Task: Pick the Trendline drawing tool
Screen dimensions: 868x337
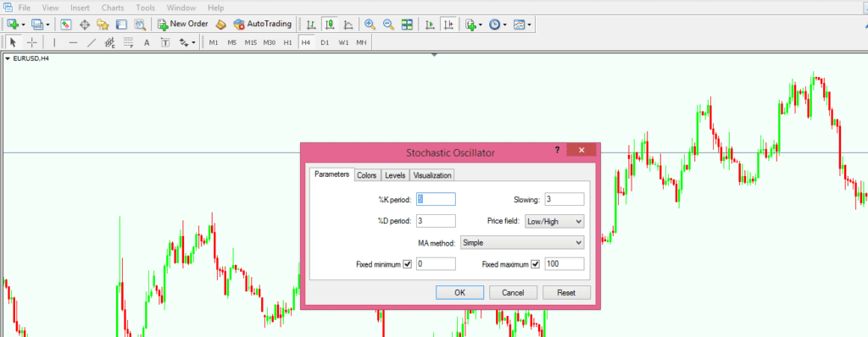Action: (x=92, y=42)
